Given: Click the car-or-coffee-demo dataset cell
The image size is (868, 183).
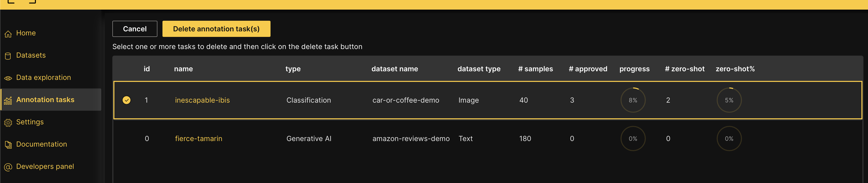Looking at the screenshot, I should click(x=406, y=100).
